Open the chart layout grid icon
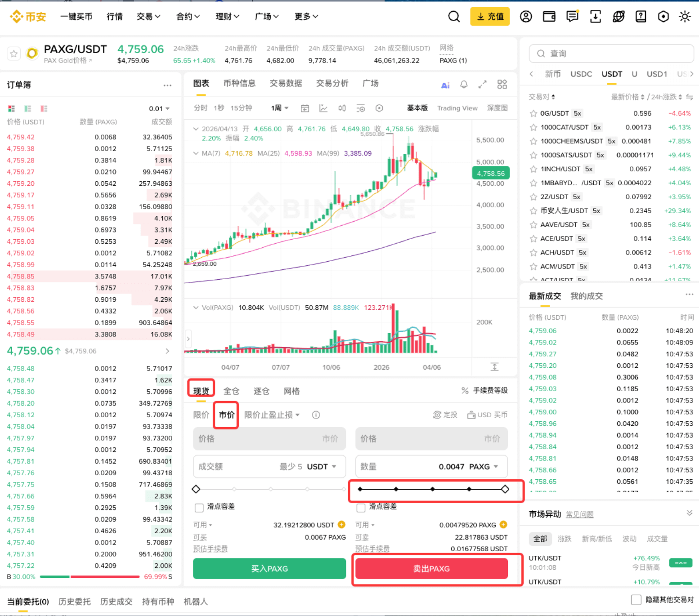 (502, 84)
